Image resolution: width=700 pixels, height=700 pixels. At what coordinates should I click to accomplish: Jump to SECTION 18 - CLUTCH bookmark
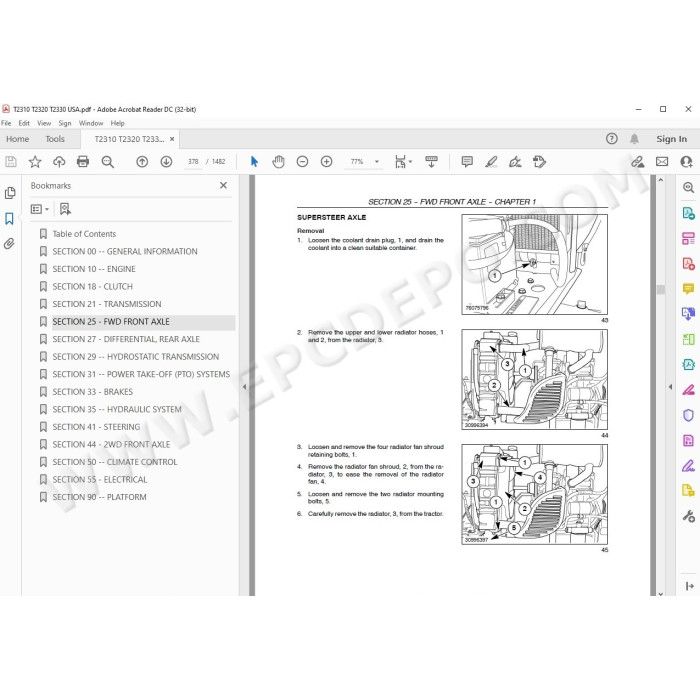coord(92,287)
